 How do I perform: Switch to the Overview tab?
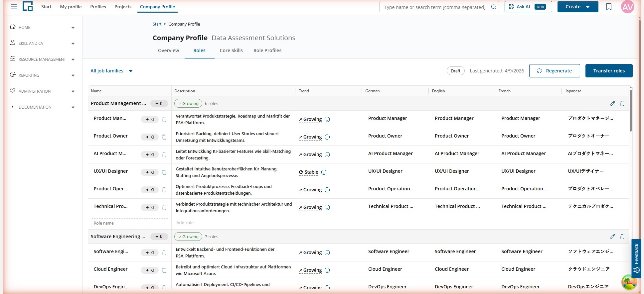[168, 50]
